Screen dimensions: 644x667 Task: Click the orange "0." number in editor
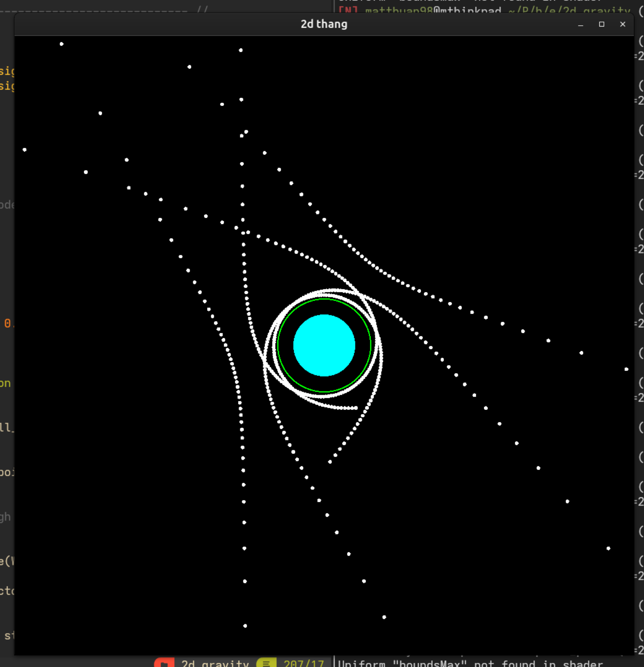pyautogui.click(x=8, y=323)
